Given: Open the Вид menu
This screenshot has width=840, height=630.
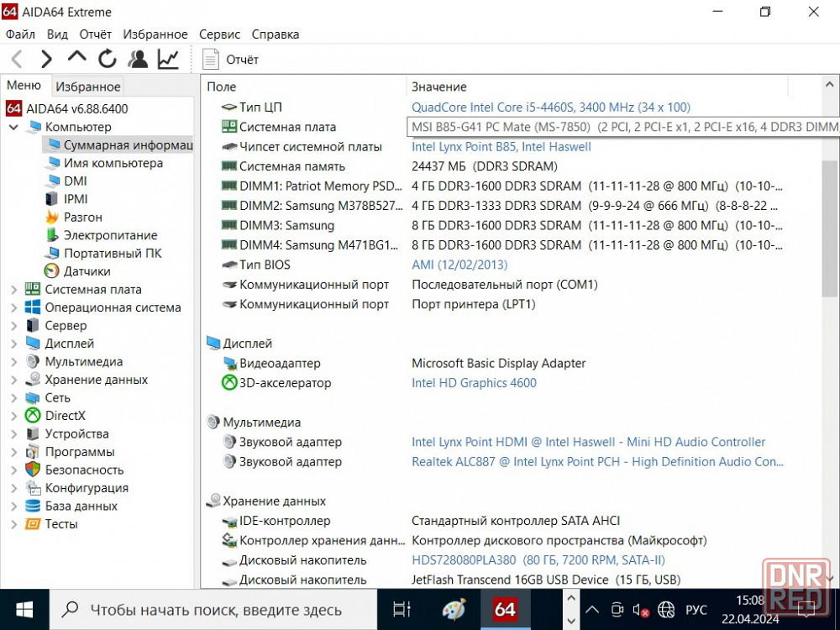Looking at the screenshot, I should pos(57,34).
